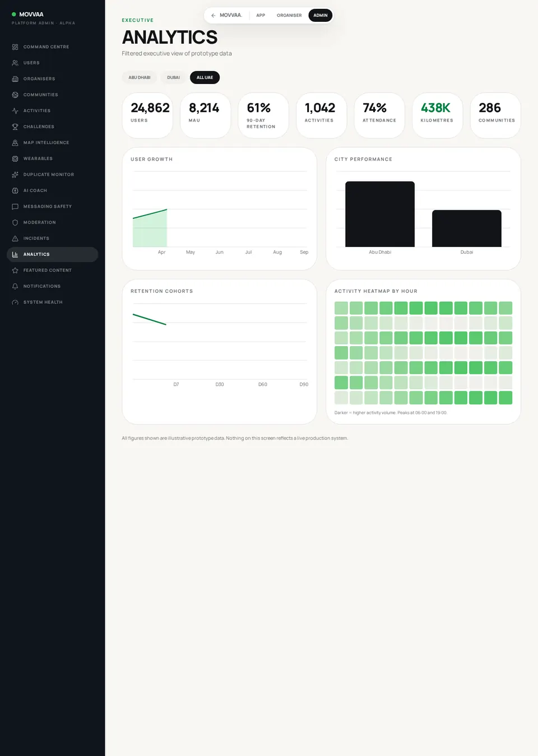Click the Wearables sidebar label
The image size is (538, 756).
pyautogui.click(x=38, y=158)
